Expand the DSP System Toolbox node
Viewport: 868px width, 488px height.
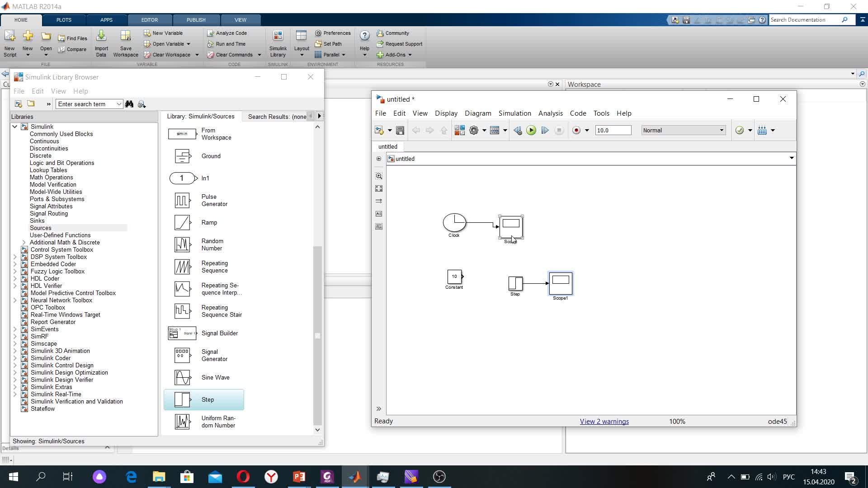click(15, 257)
